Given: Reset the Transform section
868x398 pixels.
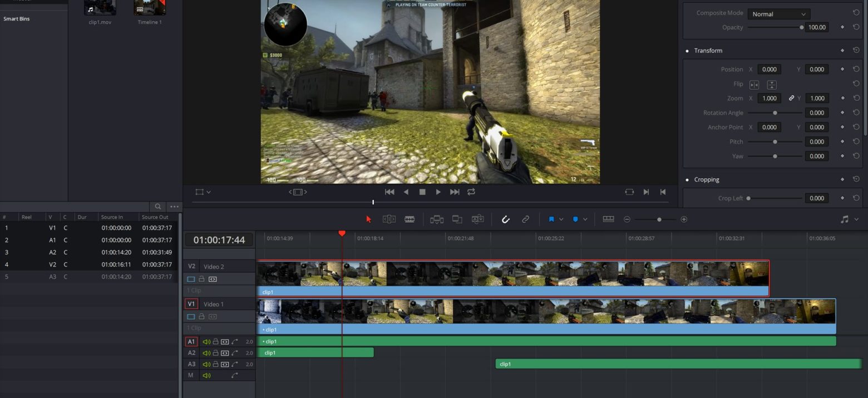Looking at the screenshot, I should coord(856,51).
